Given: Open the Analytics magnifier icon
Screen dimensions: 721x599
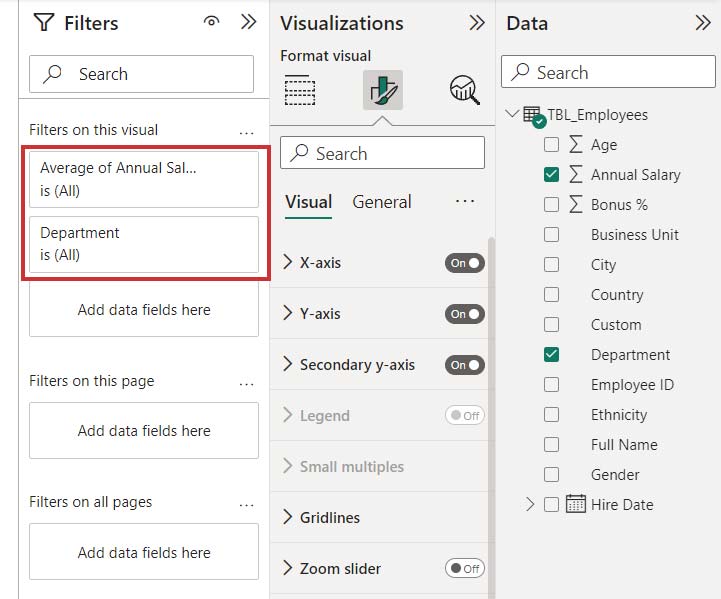Looking at the screenshot, I should [464, 90].
